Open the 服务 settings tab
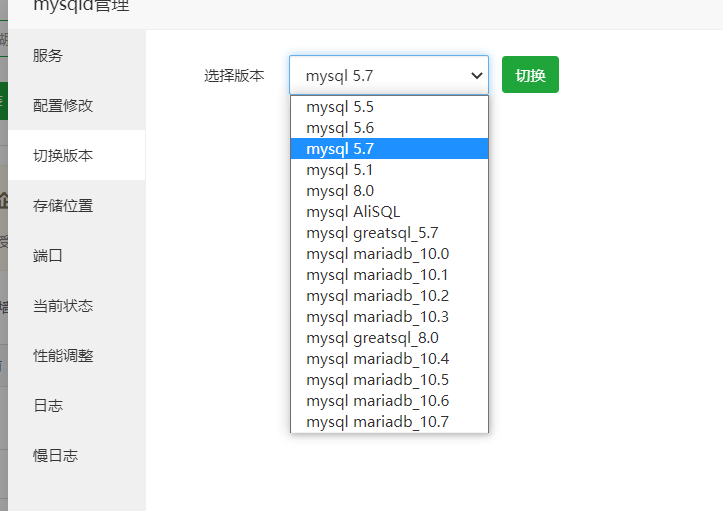The height and width of the screenshot is (511, 723). [x=77, y=55]
